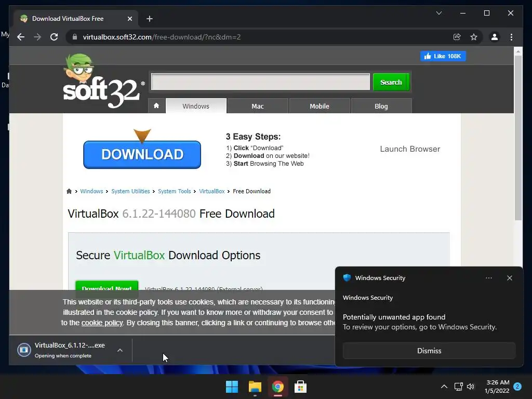This screenshot has height=399, width=532.
Task: Select the Blog navigation tab
Action: [381, 106]
